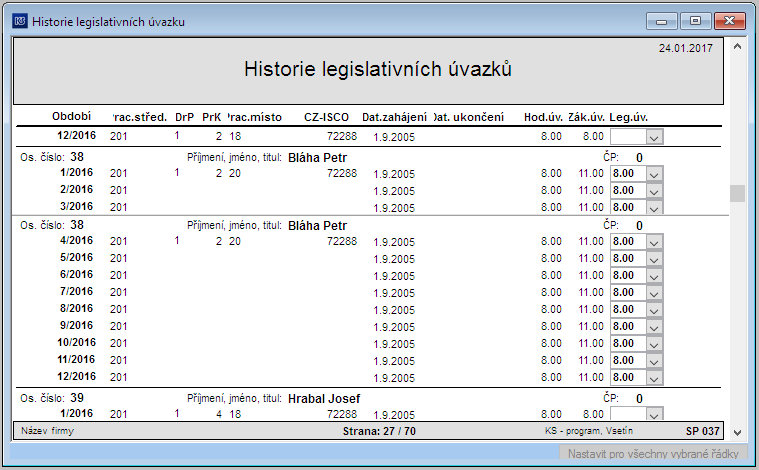
Task: Select period 8/2016 row label
Action: (76, 308)
